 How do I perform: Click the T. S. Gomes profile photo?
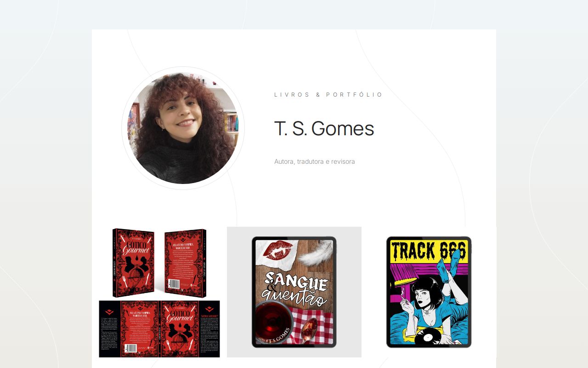coord(183,128)
